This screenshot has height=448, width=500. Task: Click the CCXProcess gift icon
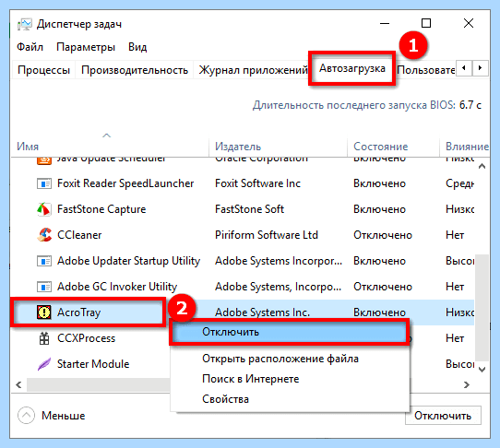[x=44, y=338]
